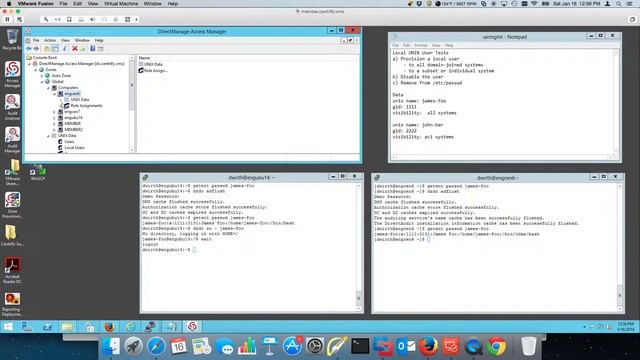Collapse the Computers tree node
The width and height of the screenshot is (640, 360).
click(48, 88)
